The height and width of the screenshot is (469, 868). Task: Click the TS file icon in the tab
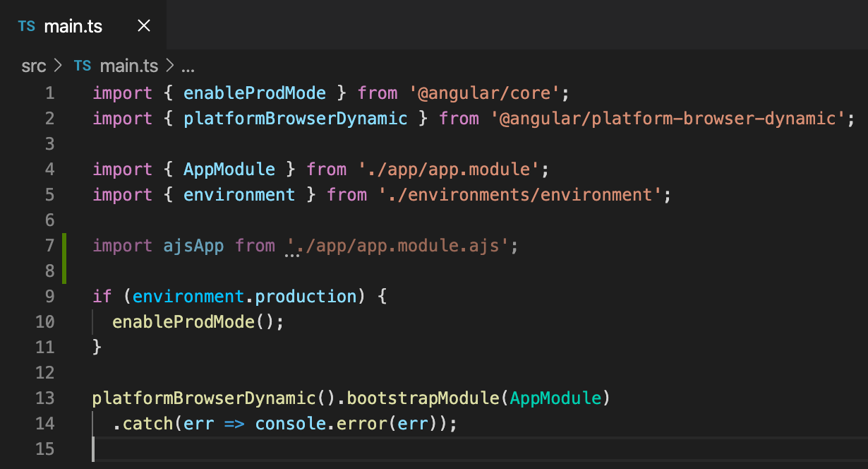(26, 27)
